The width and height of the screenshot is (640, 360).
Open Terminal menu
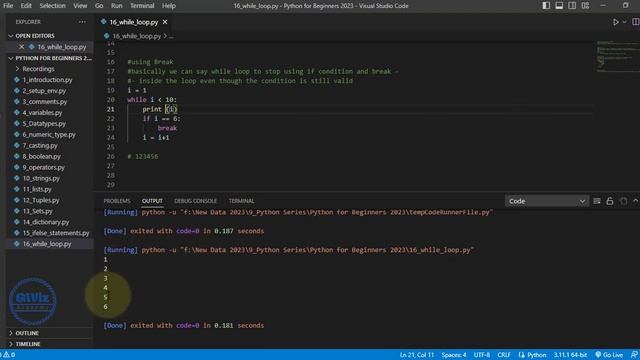[x=142, y=6]
